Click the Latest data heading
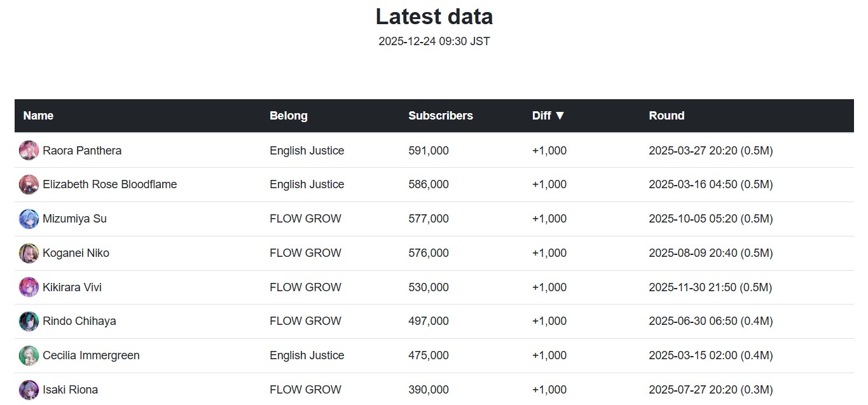 pos(434,17)
